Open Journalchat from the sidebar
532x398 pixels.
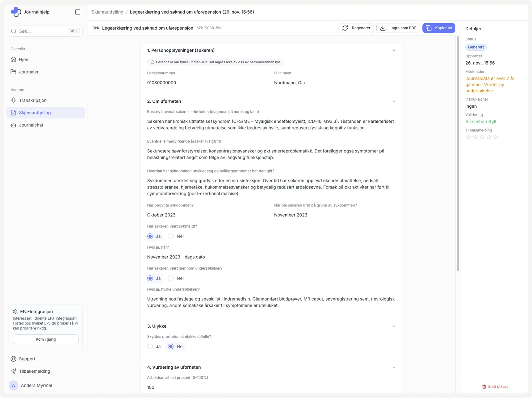pyautogui.click(x=31, y=125)
